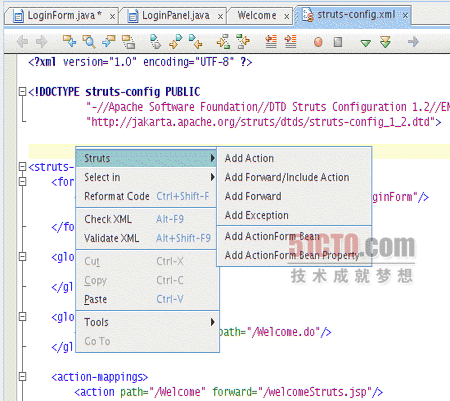Collapse the struts-config element fold

22,167
